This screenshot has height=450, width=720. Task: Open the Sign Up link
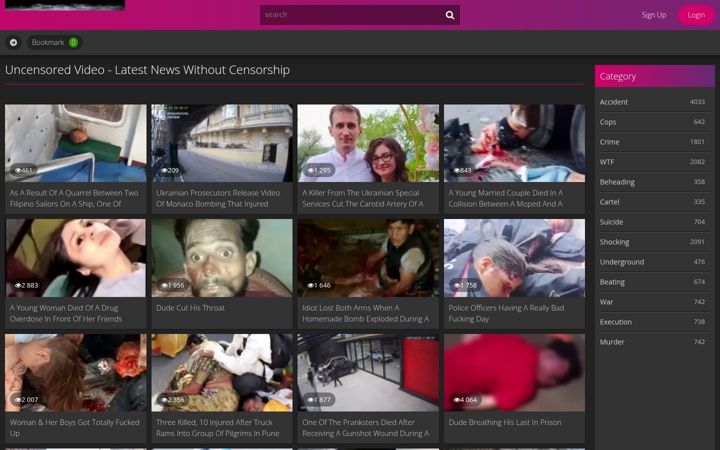pos(654,15)
